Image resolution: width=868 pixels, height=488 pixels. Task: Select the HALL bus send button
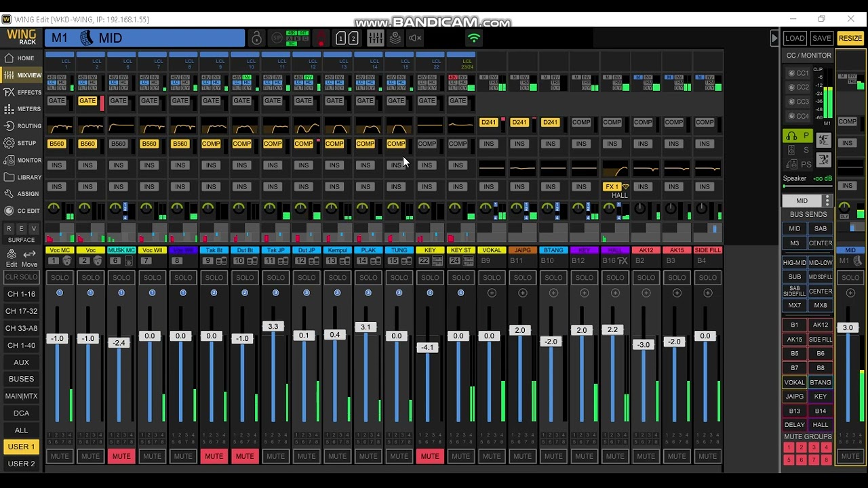tap(821, 425)
